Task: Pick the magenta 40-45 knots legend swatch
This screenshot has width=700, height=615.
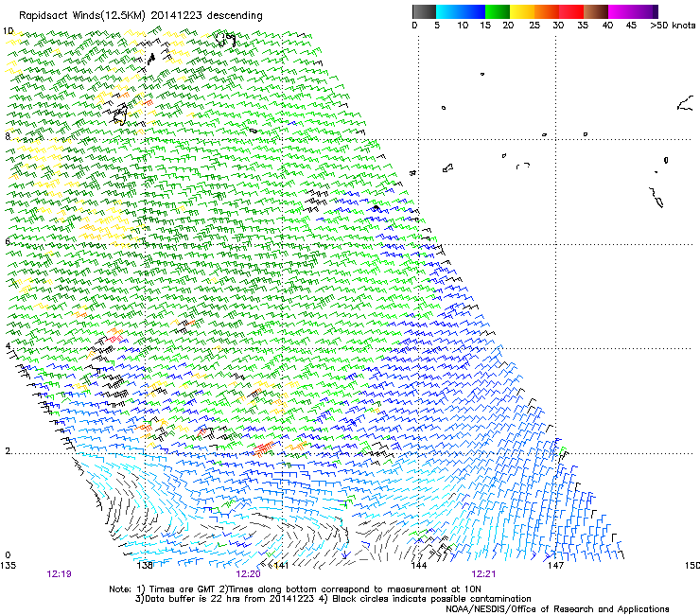Action: pos(621,12)
